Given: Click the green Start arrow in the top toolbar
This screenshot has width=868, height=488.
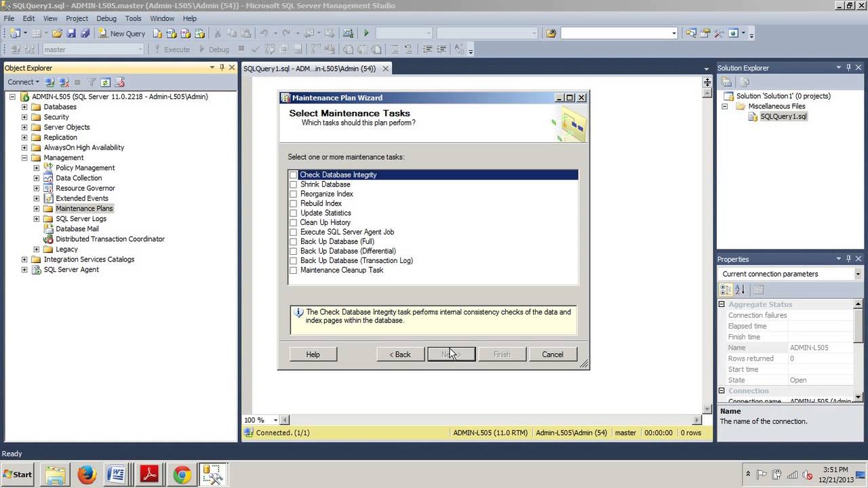Looking at the screenshot, I should click(x=366, y=33).
